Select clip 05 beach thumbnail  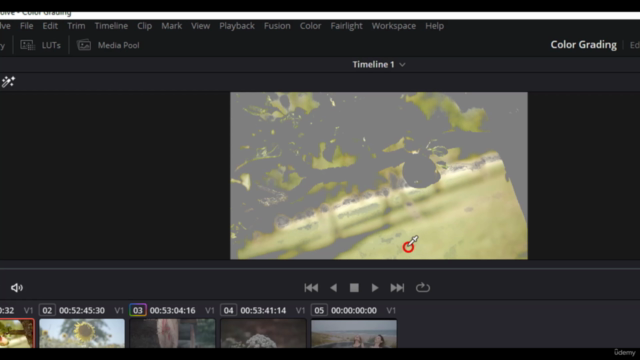pos(354,333)
